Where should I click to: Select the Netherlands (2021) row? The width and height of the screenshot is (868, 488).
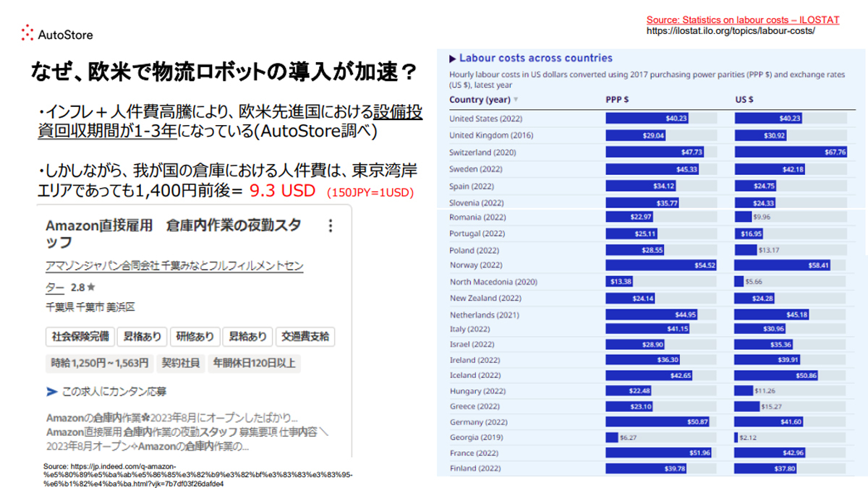[652, 314]
